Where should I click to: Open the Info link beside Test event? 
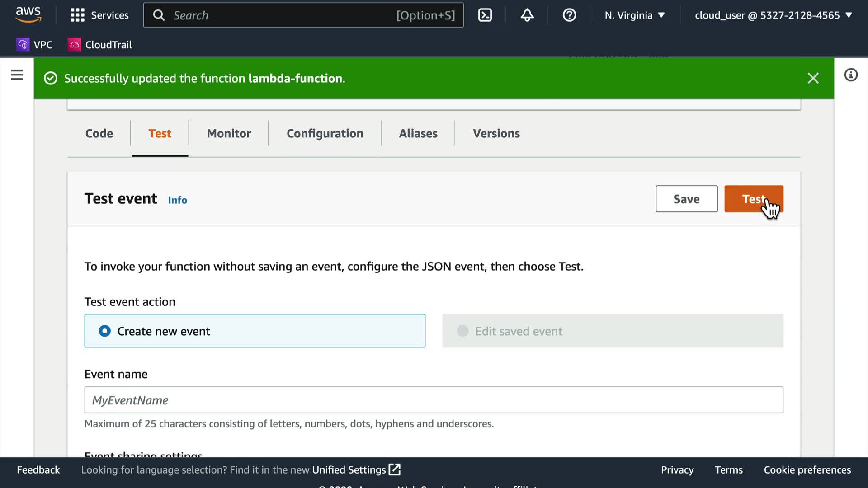(177, 200)
